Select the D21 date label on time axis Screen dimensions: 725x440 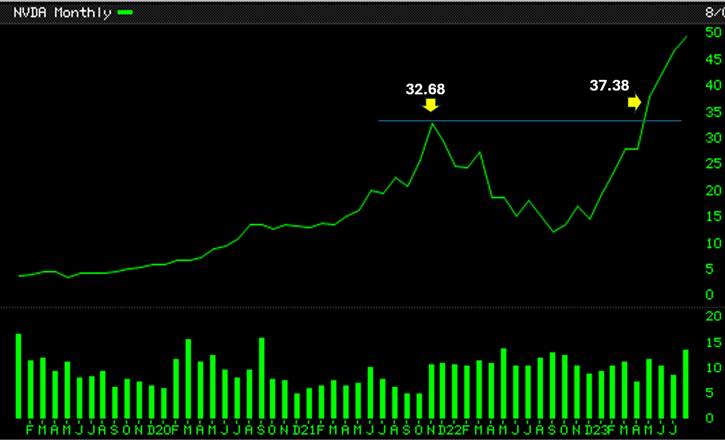click(303, 430)
